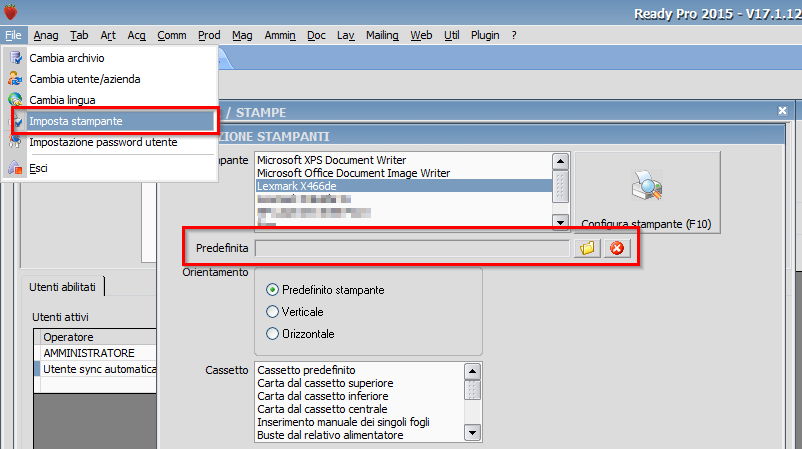802x449 pixels.
Task: Open the Tab menu
Action: (x=79, y=35)
